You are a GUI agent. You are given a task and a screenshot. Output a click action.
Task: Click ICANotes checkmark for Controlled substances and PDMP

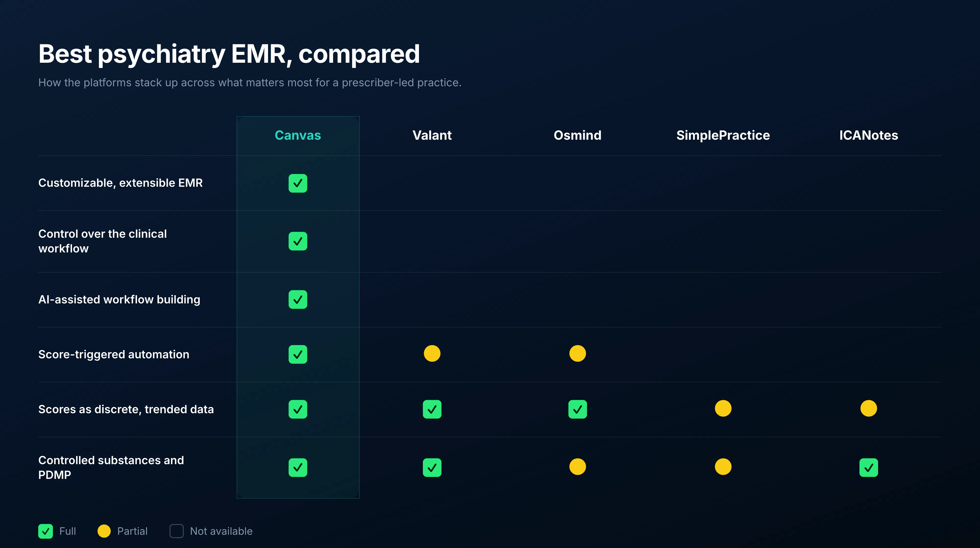869,467
